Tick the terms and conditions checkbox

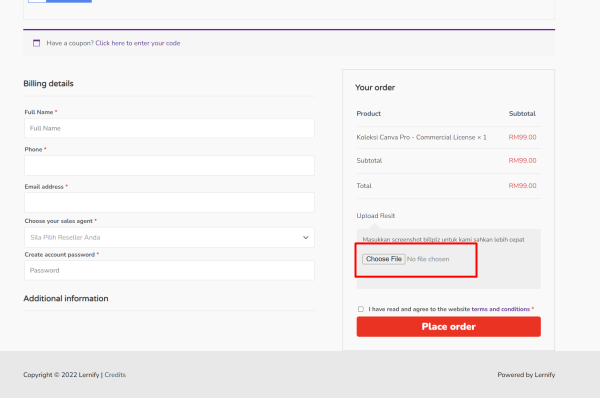click(x=361, y=309)
